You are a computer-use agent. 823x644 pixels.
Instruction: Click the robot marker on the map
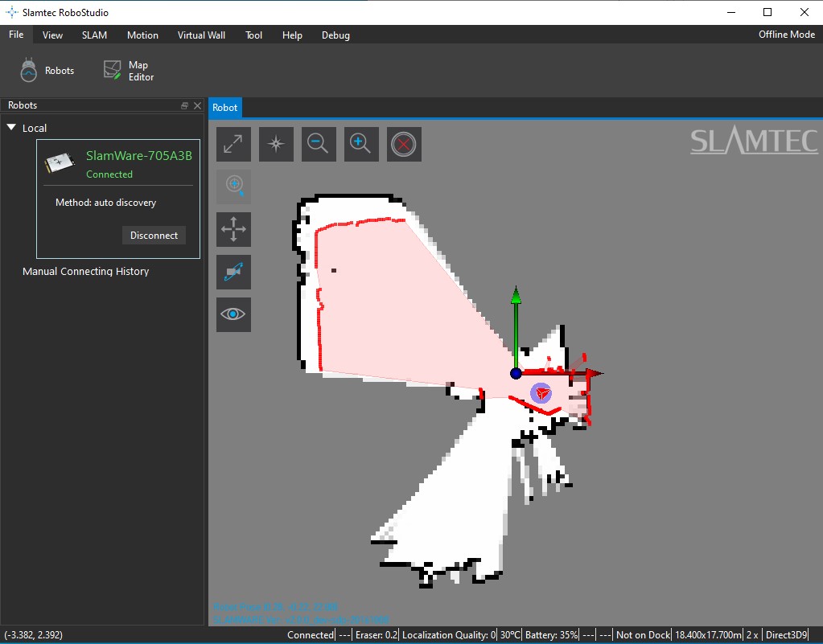click(541, 393)
